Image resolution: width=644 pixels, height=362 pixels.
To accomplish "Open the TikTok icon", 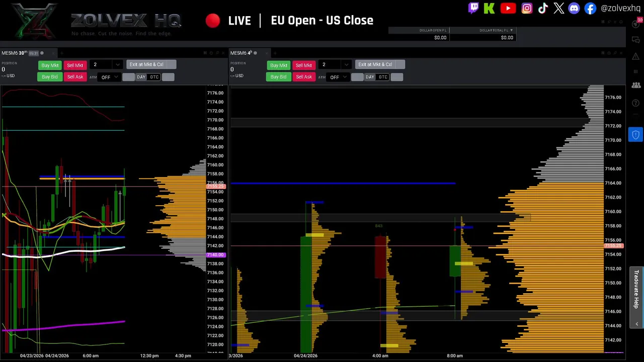I will pos(543,8).
